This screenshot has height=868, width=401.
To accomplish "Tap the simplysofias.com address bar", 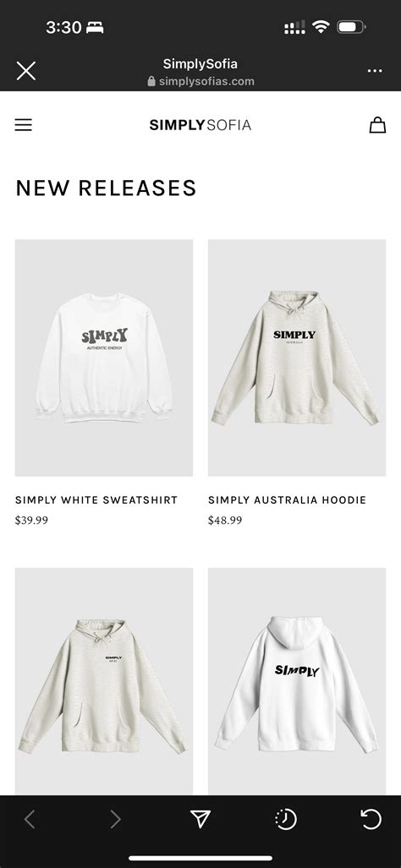I will [200, 81].
